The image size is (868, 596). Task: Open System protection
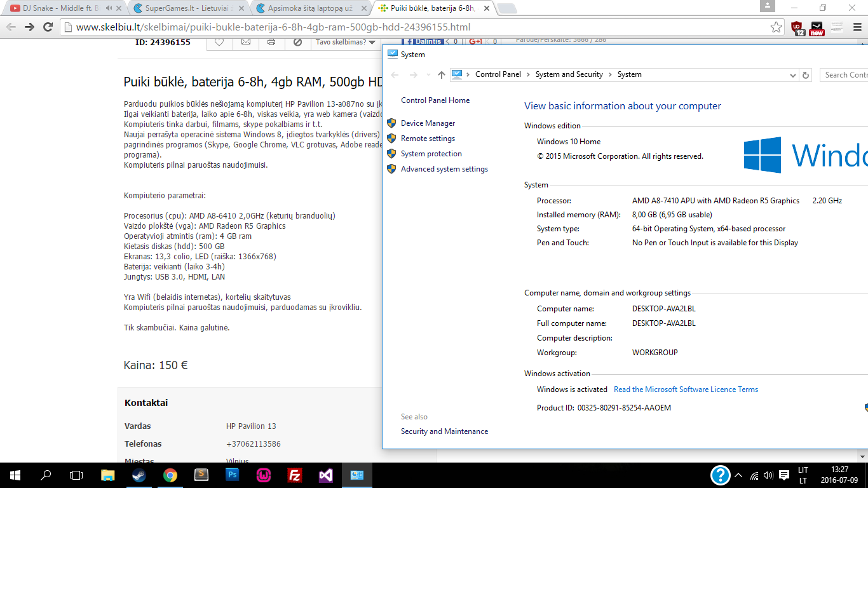click(431, 154)
